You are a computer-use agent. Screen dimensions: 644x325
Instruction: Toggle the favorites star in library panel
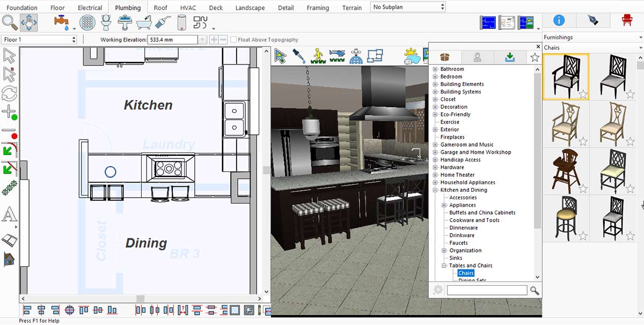coord(535,57)
